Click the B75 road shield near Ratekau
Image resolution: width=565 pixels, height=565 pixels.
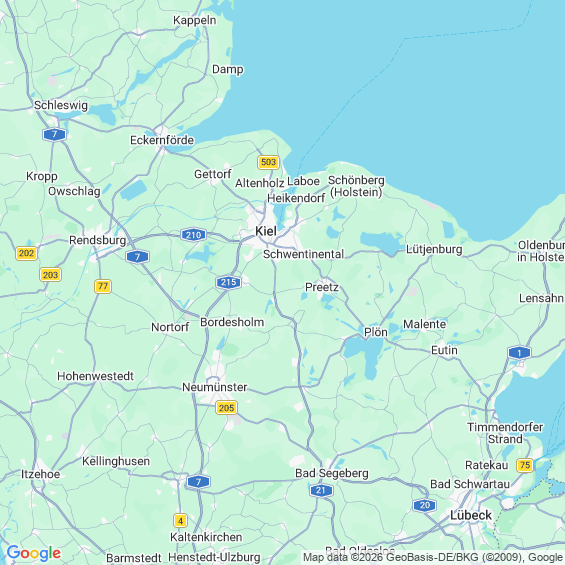[525, 465]
